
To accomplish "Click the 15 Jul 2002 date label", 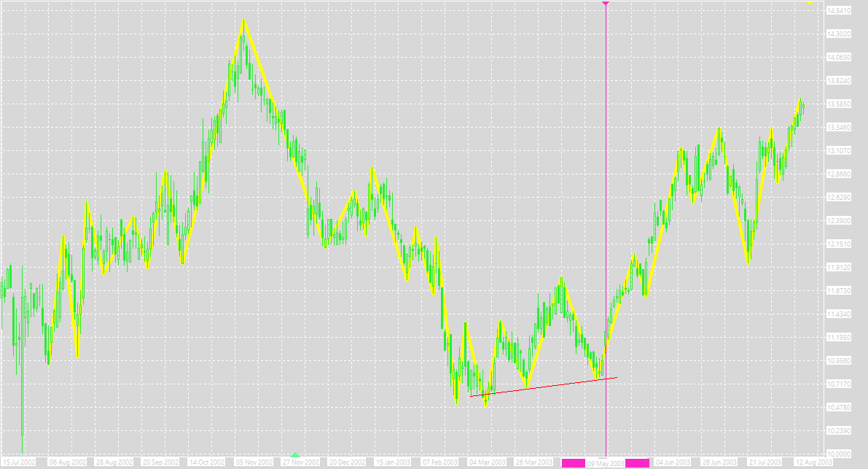I will 19,462.
